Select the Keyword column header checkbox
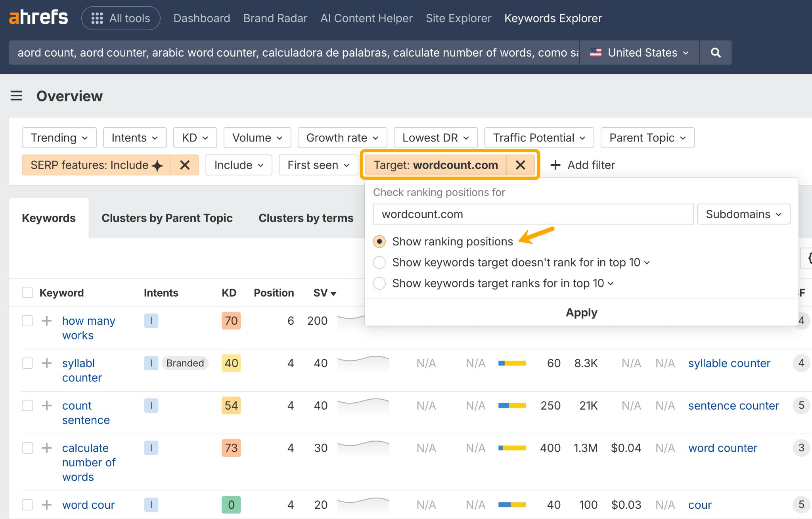This screenshot has height=519, width=812. coord(27,292)
